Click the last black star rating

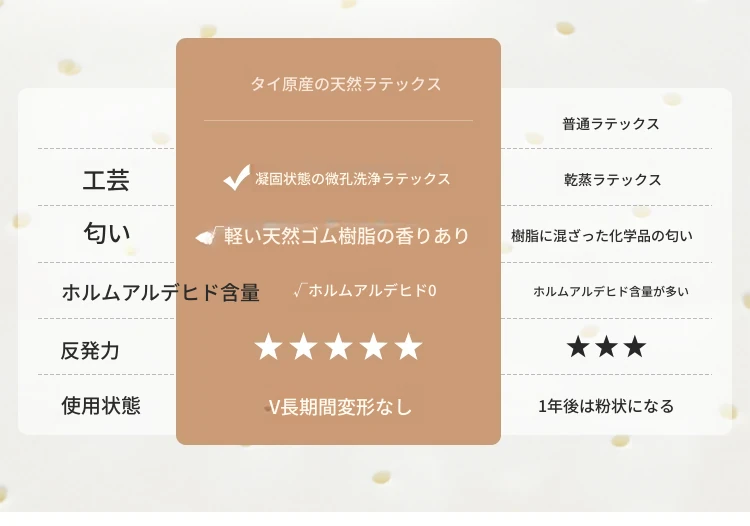(x=635, y=346)
